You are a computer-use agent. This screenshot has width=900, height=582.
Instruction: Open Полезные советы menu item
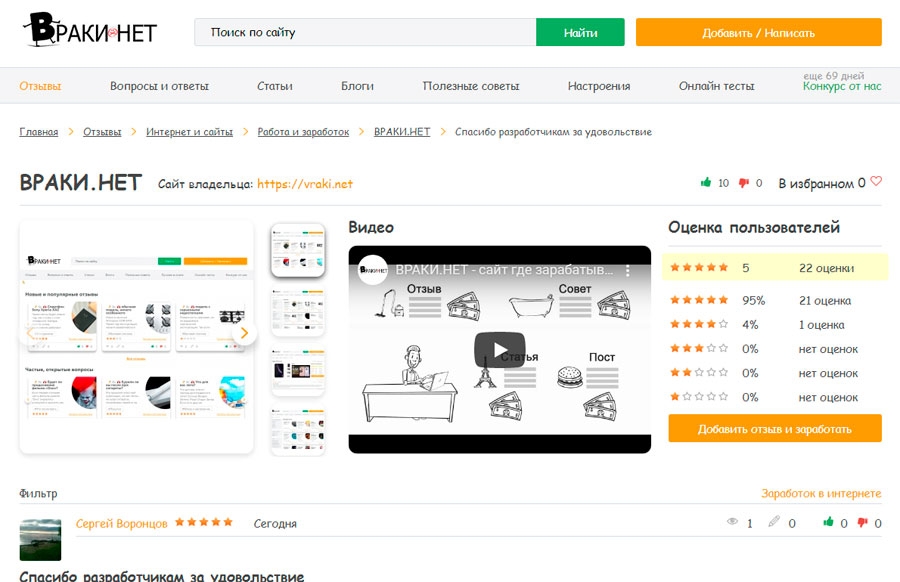[x=471, y=86]
